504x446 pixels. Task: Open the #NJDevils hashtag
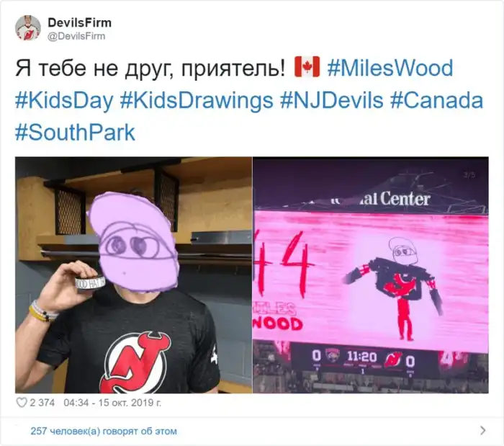coord(331,100)
